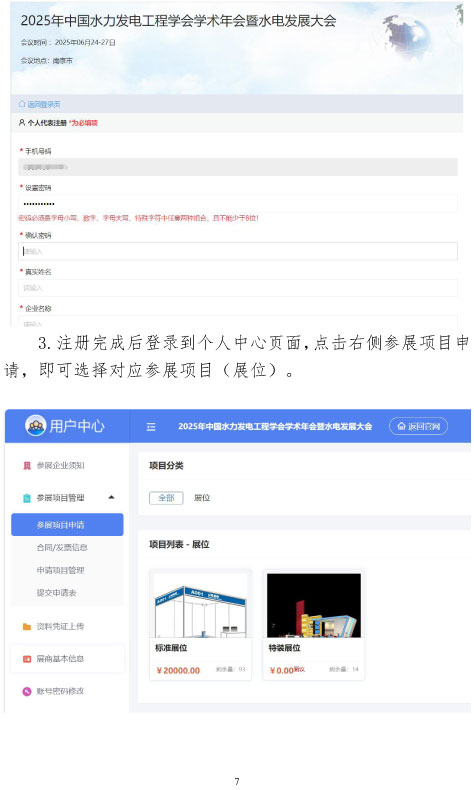Image resolution: width=474 pixels, height=790 pixels.
Task: Click the home icon in 返回官网
Action: (x=401, y=426)
